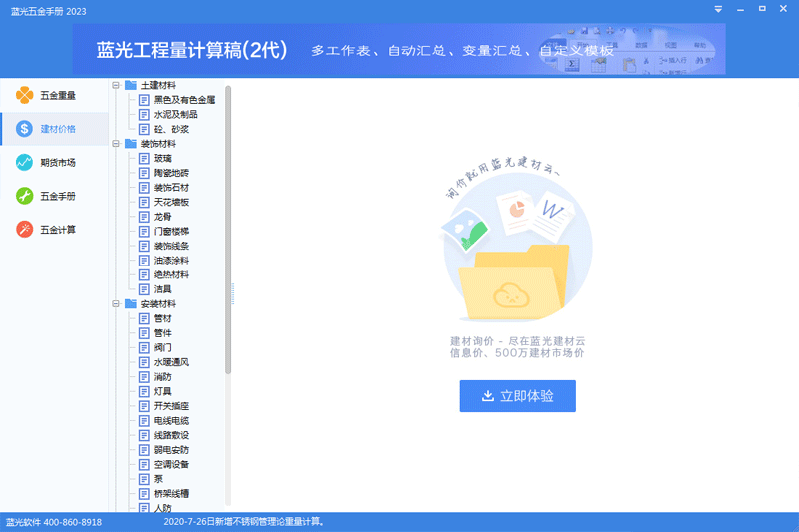Viewport: 799px width, 532px height.
Task: Click the 土建材料 folder icon
Action: [131, 85]
